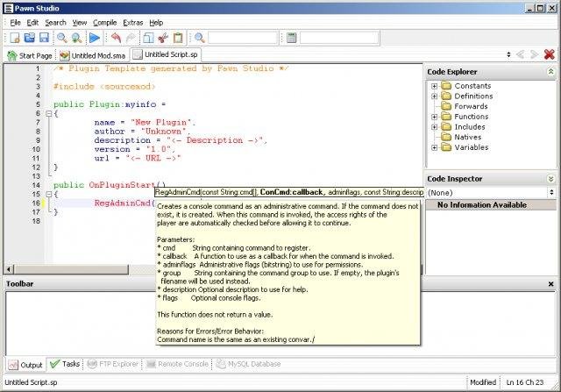Click the Paste clipboard icon
The height and width of the screenshot is (392, 561).
coord(178,38)
